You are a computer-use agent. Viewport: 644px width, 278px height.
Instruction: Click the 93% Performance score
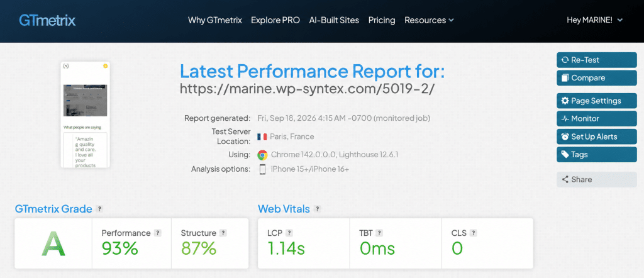point(120,248)
